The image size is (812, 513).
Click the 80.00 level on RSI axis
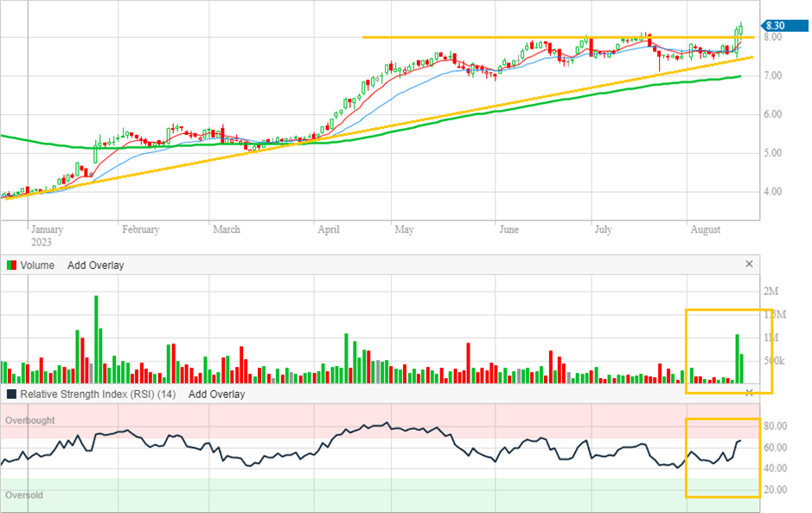point(774,426)
